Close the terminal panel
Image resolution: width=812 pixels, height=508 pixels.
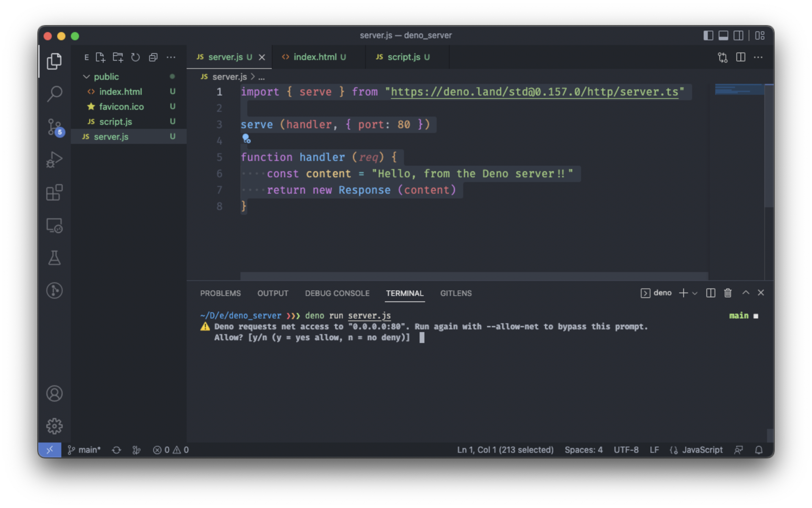tap(761, 293)
